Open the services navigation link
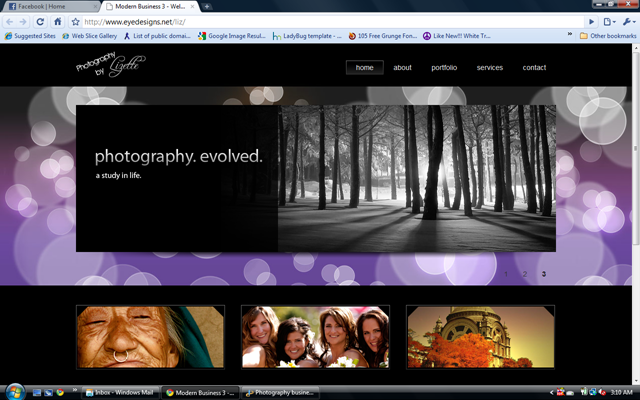This screenshot has height=400, width=640. 490,68
